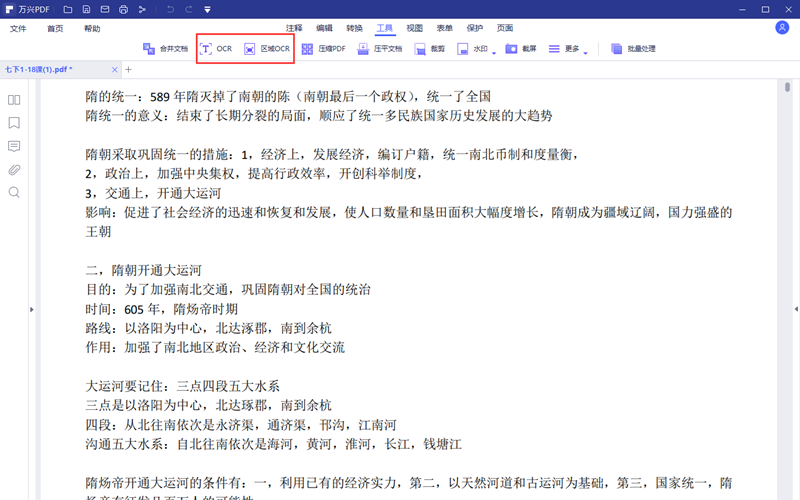This screenshot has height=500, width=800.
Task: Open the bookmarks panel in left sidebar
Action: [14, 123]
